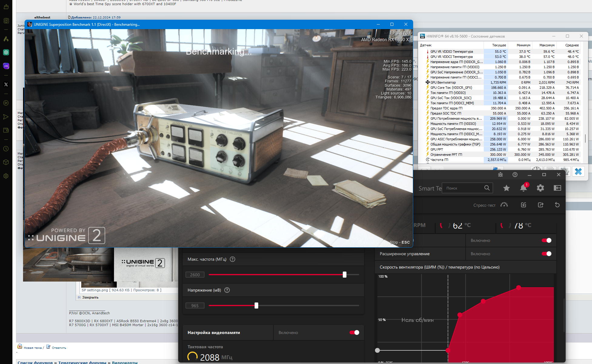The image size is (592, 364).
Task: Click the Ответить reply link
Action: coord(59,348)
